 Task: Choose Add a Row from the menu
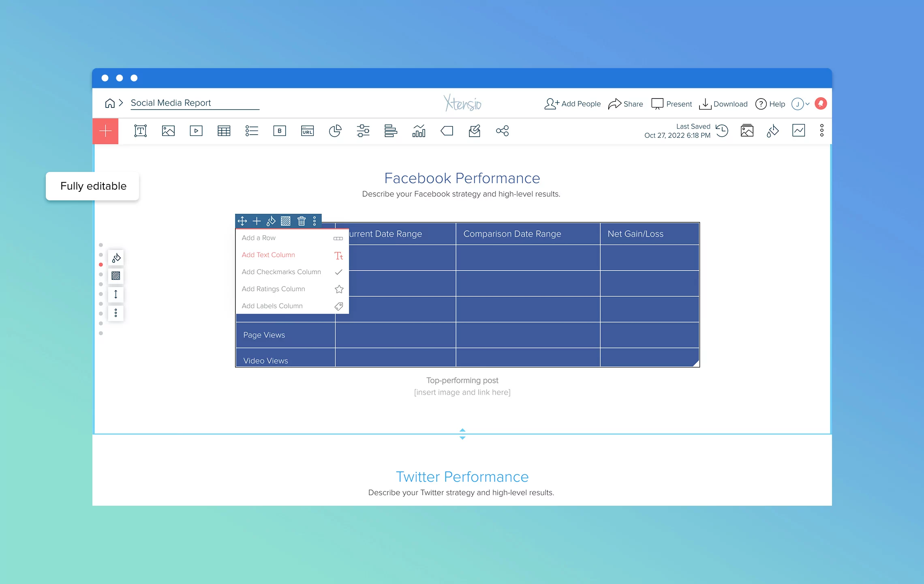tap(259, 238)
